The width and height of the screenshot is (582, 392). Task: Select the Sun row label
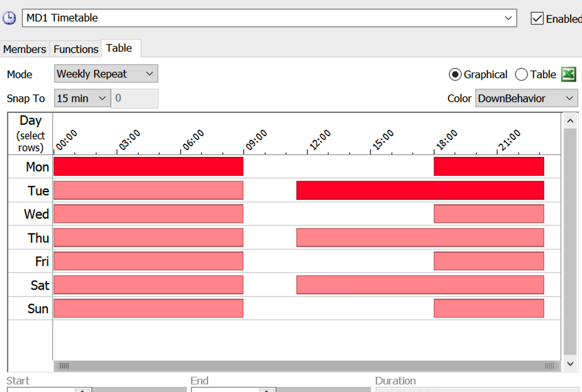click(x=38, y=308)
